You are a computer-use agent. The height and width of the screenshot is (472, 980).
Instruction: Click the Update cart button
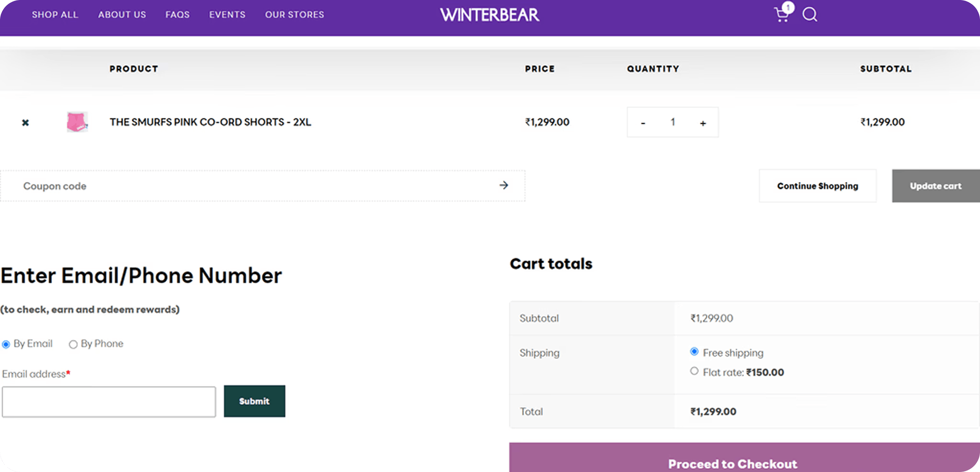coord(935,186)
